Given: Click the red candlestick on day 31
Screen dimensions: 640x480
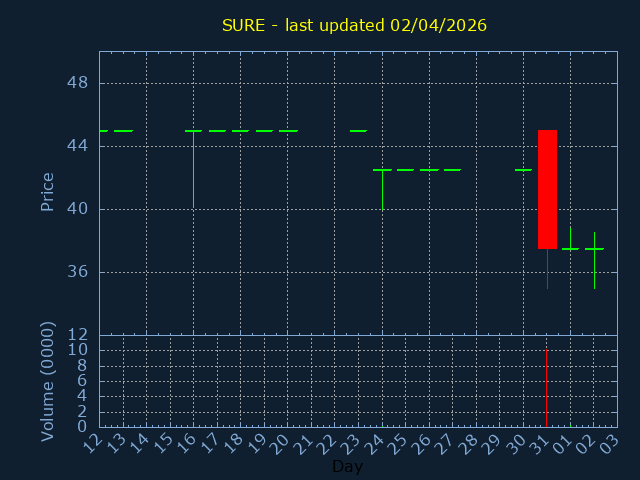Looking at the screenshot, I should coord(547,189).
